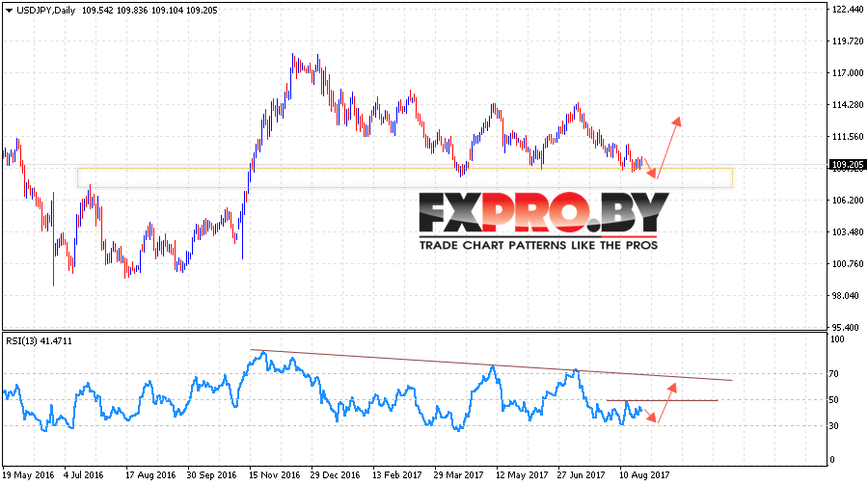Click the 29 Dec 2016 date label
The width and height of the screenshot is (868, 486).
point(336,475)
